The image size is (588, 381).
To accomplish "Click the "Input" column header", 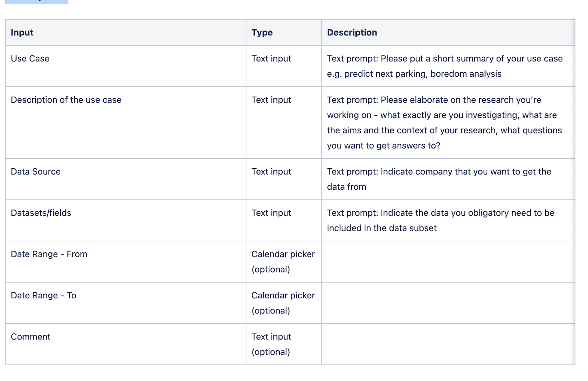I will [x=22, y=32].
